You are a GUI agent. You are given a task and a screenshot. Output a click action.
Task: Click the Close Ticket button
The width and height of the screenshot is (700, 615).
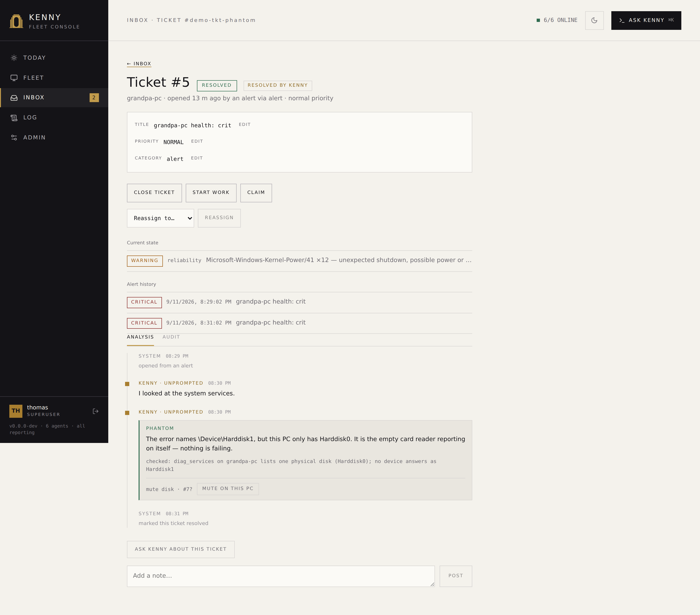click(154, 193)
